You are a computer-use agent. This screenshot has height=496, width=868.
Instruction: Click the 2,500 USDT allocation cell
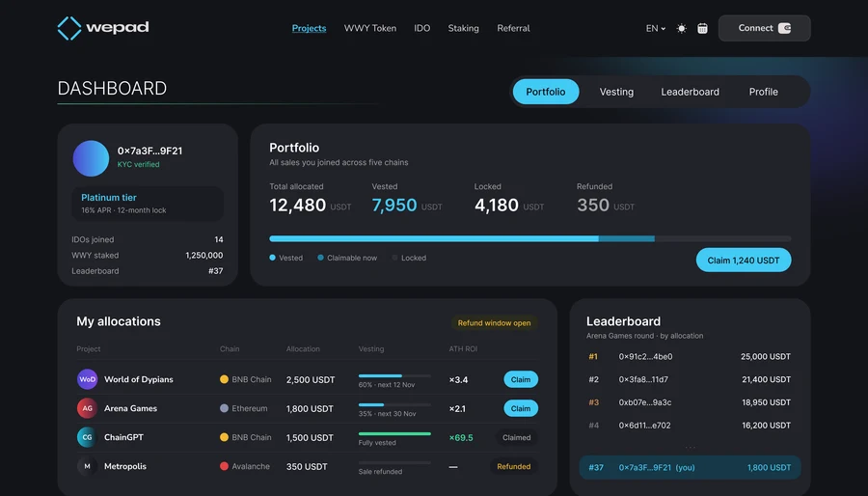point(311,380)
